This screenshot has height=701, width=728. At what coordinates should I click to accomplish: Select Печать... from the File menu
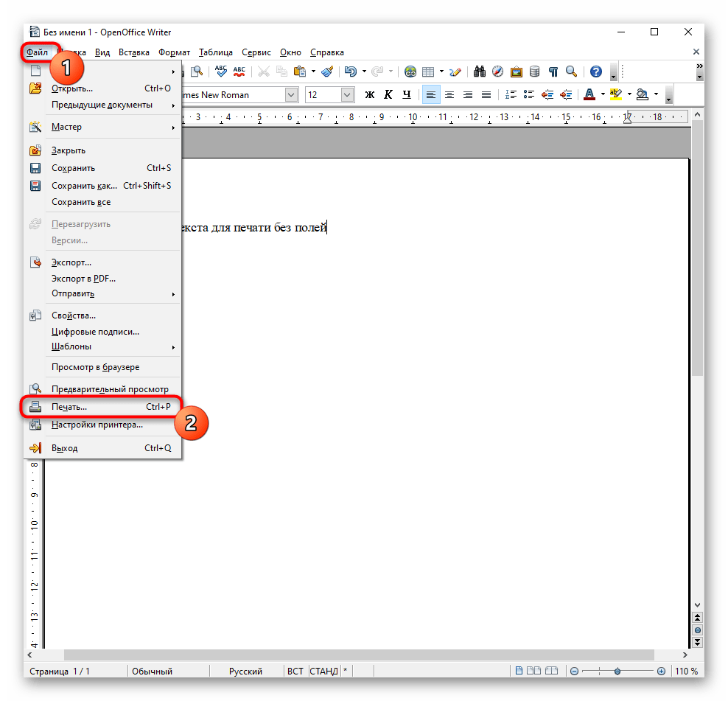tap(69, 407)
